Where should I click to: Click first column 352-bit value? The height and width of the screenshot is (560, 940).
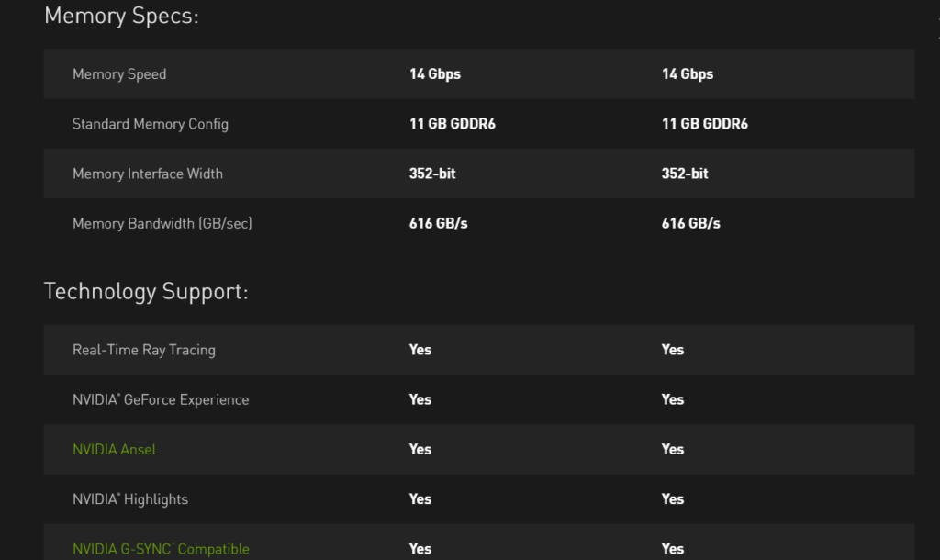432,174
